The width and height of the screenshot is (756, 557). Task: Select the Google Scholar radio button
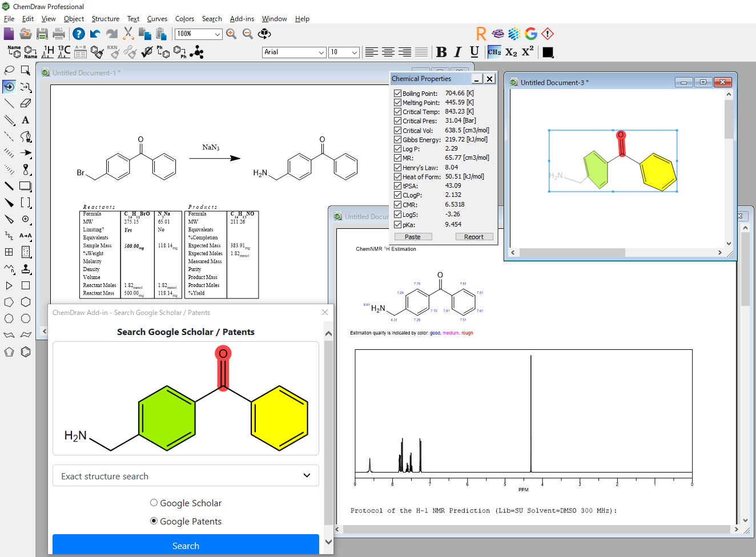pyautogui.click(x=153, y=503)
